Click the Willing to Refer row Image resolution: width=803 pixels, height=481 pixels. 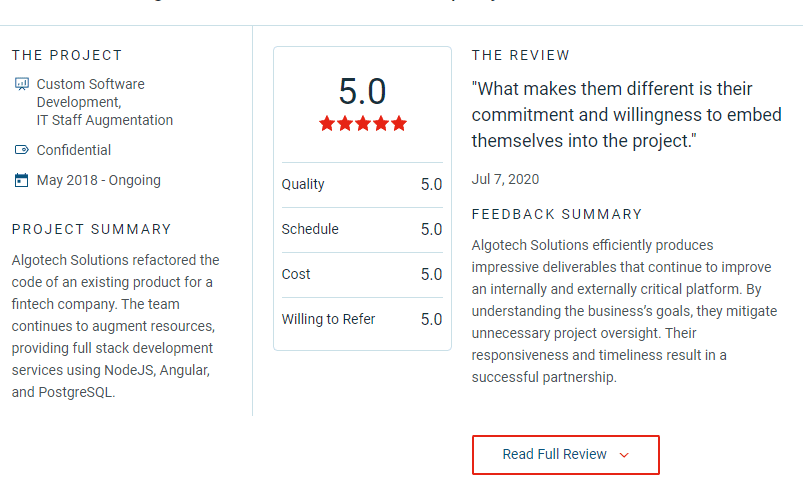point(362,320)
